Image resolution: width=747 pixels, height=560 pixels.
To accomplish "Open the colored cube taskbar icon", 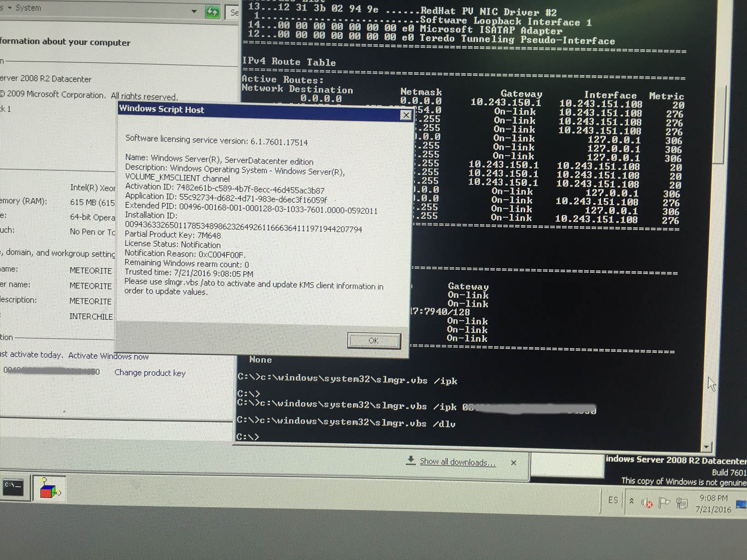I will click(x=49, y=488).
